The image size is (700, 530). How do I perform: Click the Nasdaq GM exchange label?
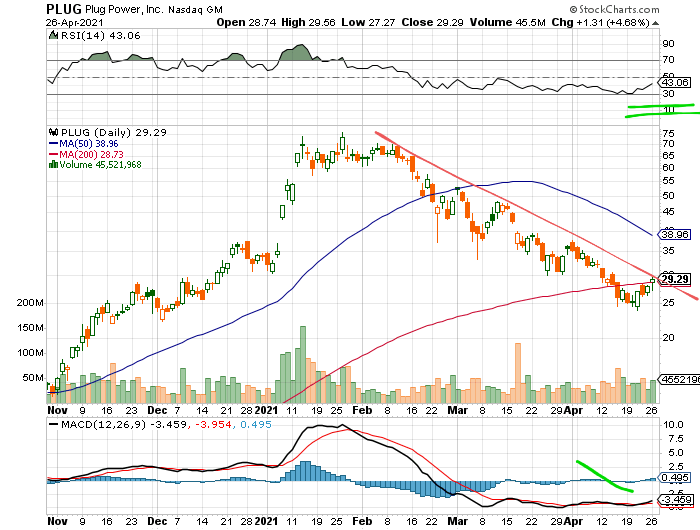(195, 10)
